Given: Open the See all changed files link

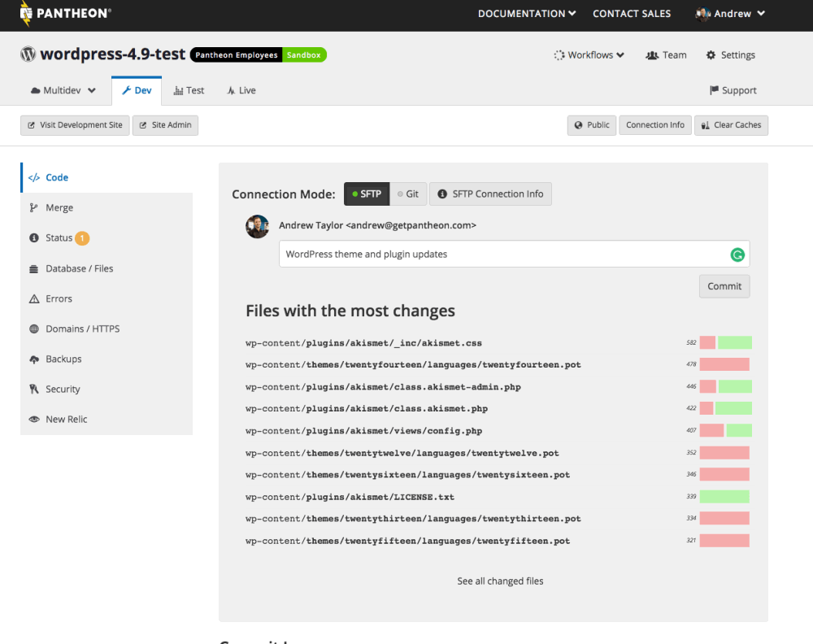Looking at the screenshot, I should [500, 581].
